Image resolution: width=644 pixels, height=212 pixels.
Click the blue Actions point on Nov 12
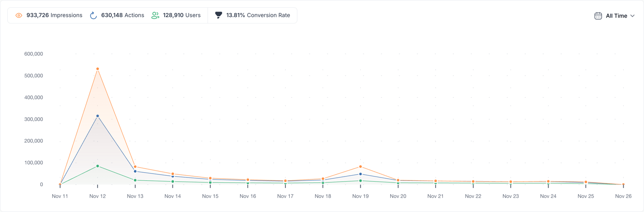pos(98,116)
